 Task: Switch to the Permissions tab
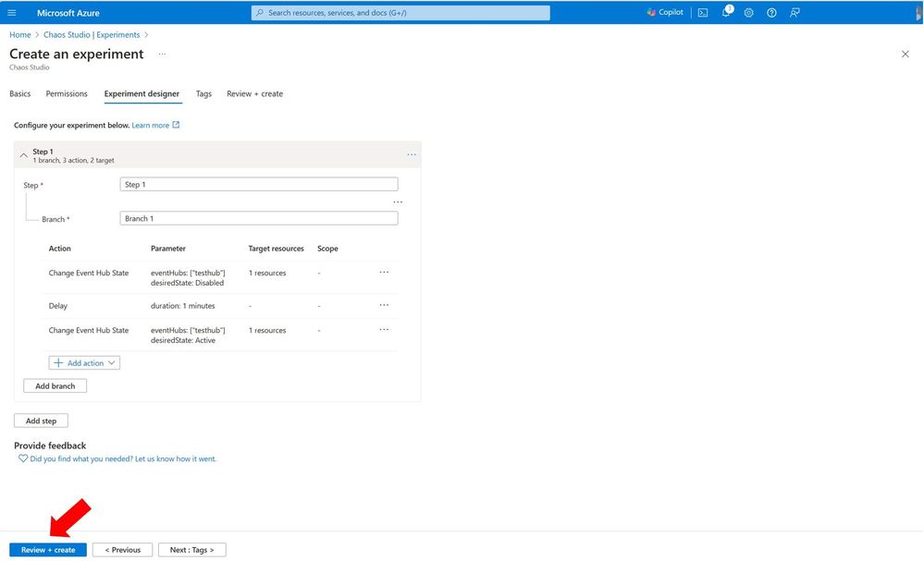[67, 93]
